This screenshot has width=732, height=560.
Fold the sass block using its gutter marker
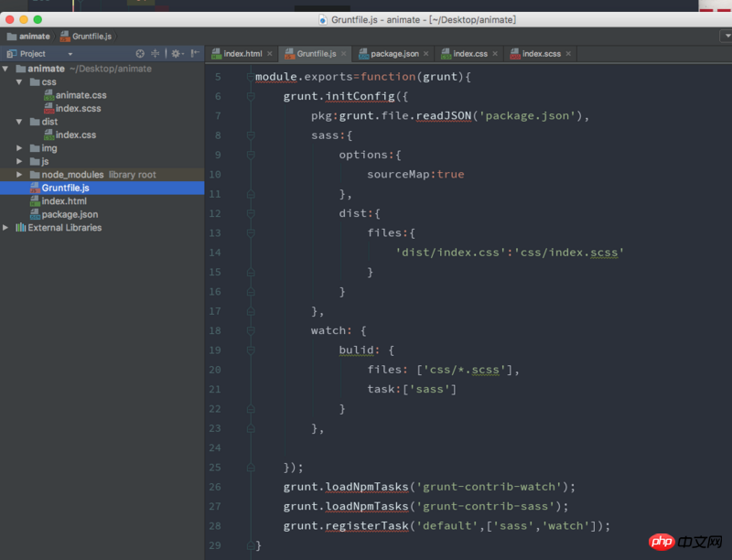point(251,135)
